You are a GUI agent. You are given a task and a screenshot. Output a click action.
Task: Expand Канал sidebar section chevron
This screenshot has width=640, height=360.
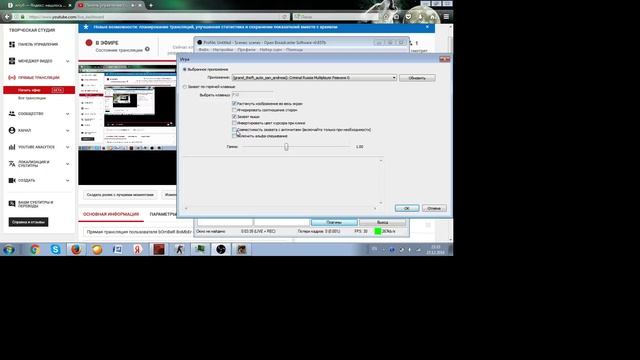click(68, 131)
